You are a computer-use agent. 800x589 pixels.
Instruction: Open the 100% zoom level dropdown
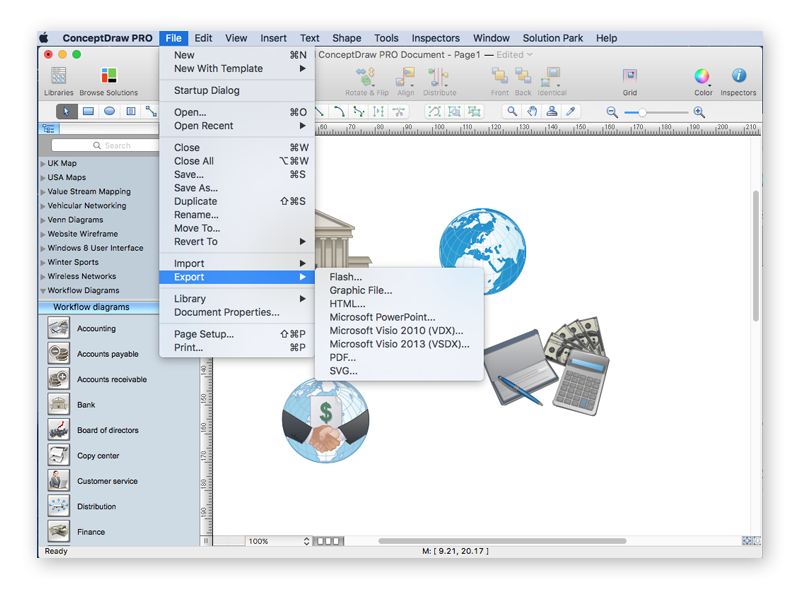click(279, 541)
